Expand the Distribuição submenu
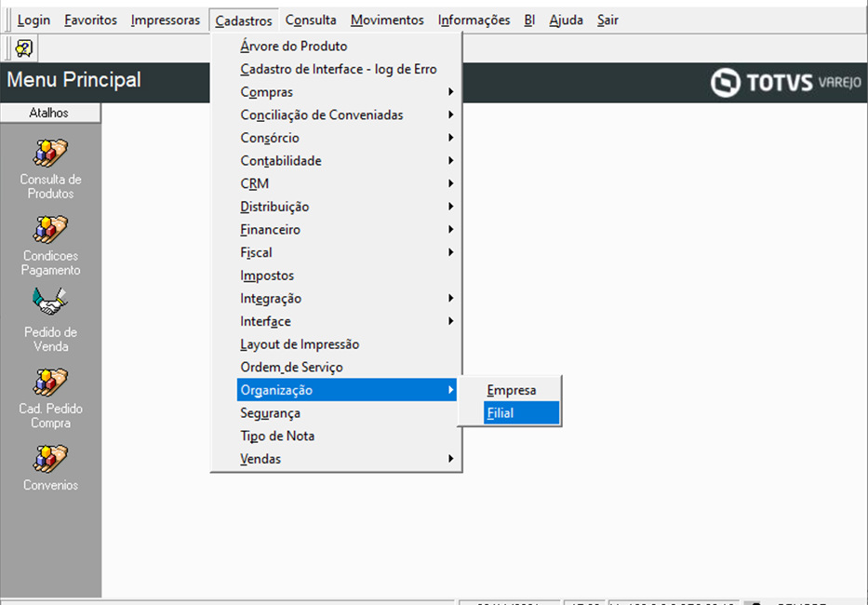Image resolution: width=868 pixels, height=605 pixels. click(x=348, y=207)
